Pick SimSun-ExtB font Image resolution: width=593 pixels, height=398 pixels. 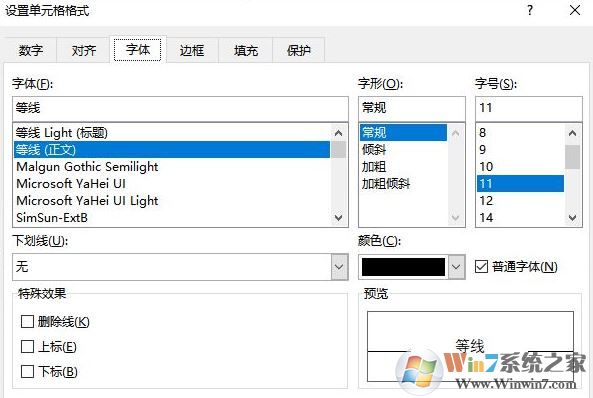pyautogui.click(x=172, y=218)
